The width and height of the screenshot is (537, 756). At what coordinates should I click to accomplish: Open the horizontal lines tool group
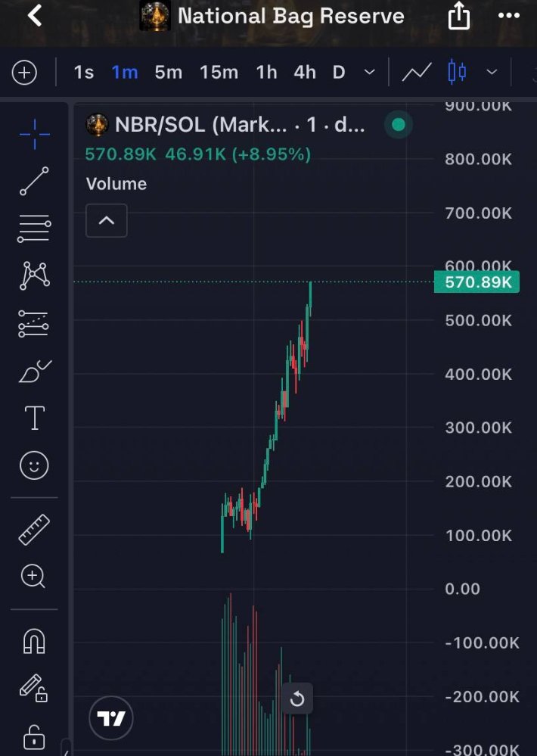click(x=34, y=228)
